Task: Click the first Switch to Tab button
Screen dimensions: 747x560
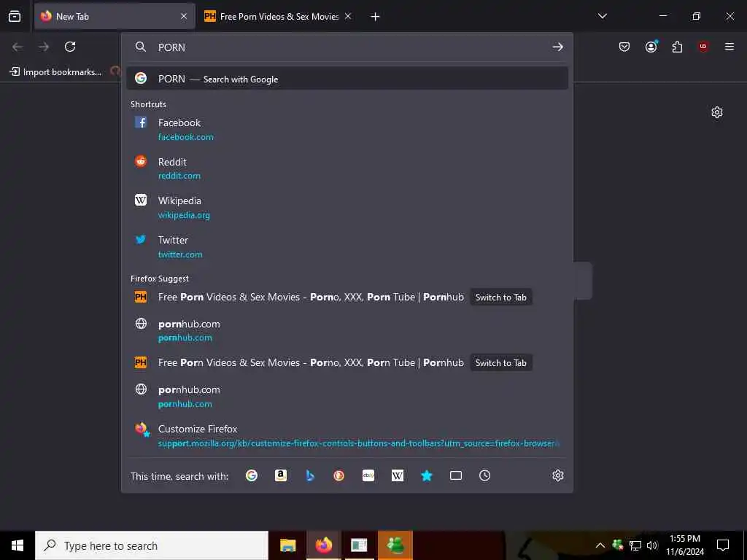Action: click(x=500, y=297)
